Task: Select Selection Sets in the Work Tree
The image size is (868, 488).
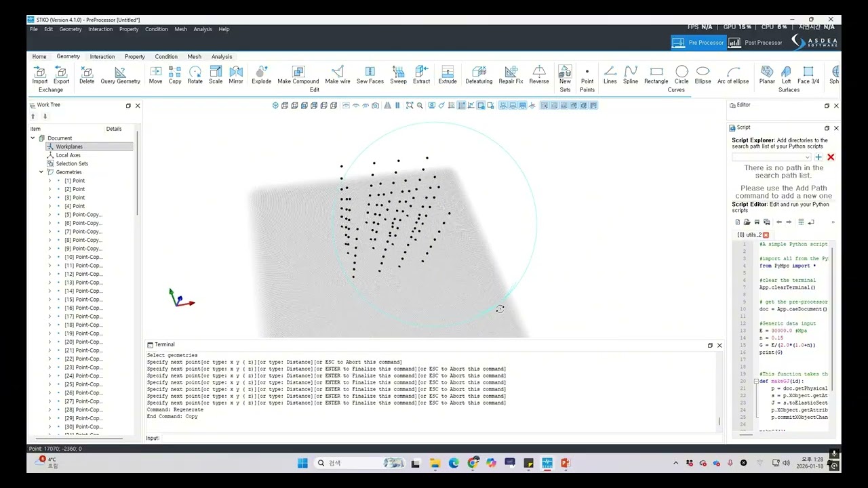Action: coord(72,163)
